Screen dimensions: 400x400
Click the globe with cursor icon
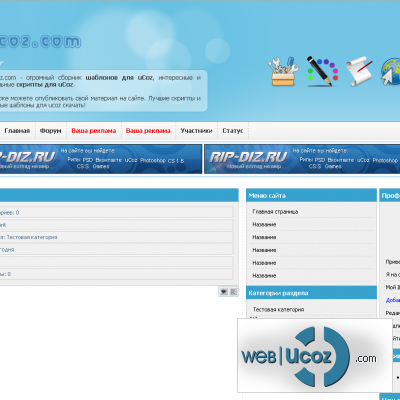pos(390,72)
